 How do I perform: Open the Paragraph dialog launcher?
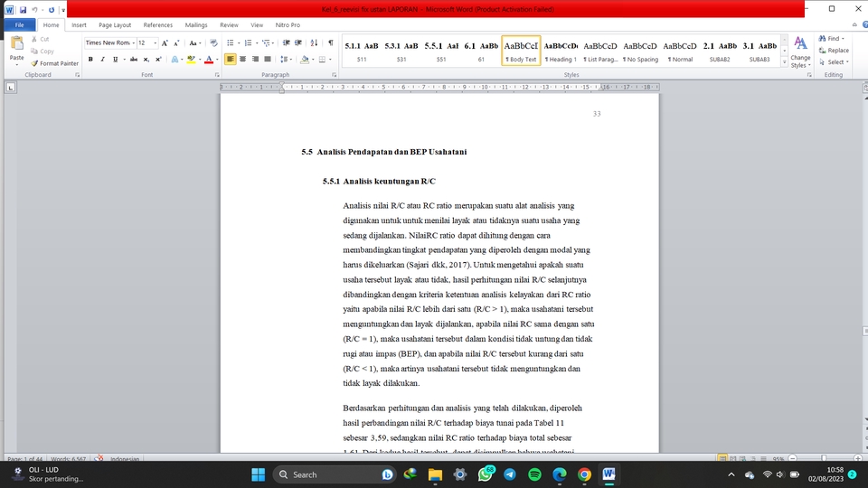click(335, 75)
